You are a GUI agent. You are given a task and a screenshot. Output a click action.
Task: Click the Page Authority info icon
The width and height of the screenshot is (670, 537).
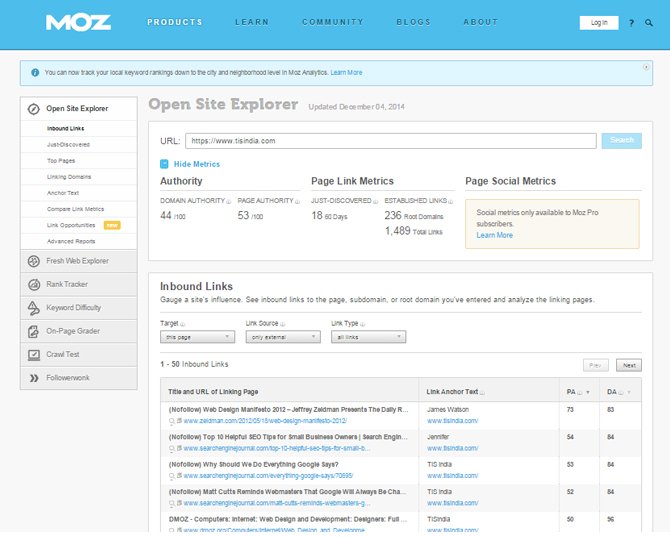click(x=297, y=202)
